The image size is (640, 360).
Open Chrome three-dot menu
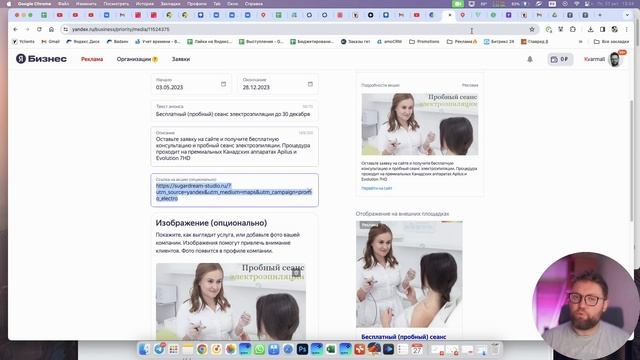(x=627, y=29)
